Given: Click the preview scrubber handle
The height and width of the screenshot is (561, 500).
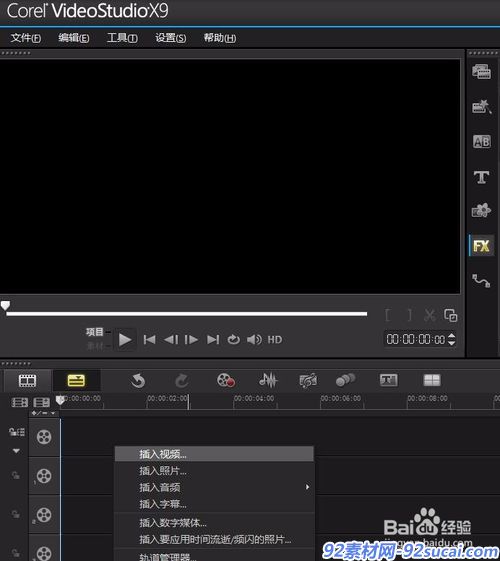Looking at the screenshot, I should click(5, 305).
